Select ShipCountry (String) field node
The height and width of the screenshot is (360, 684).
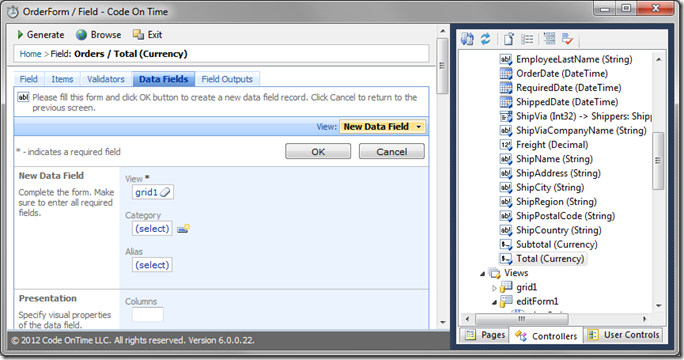[x=558, y=230]
